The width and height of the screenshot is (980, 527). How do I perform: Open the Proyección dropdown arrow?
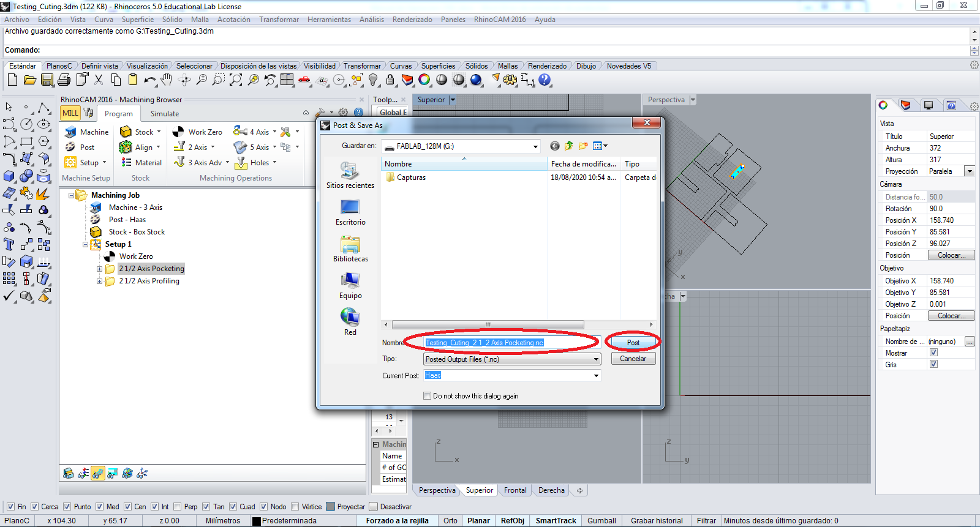click(x=970, y=171)
